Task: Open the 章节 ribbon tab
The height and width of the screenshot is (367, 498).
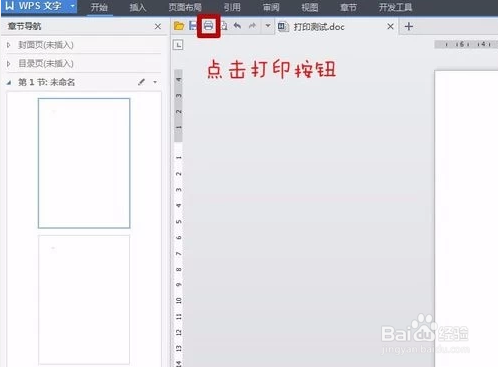Action: [x=348, y=7]
